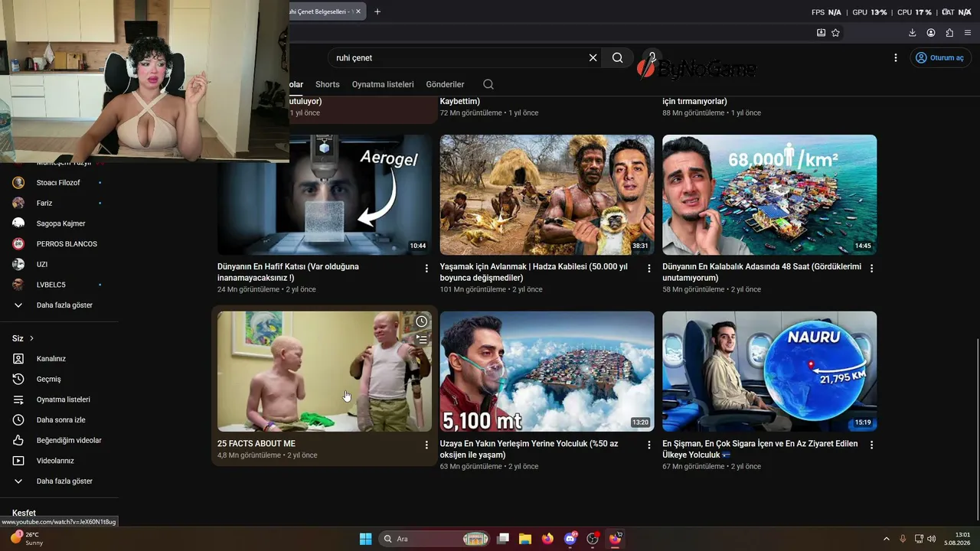
Task: Switch to the Oynatma listeleri tab
Action: tap(383, 84)
